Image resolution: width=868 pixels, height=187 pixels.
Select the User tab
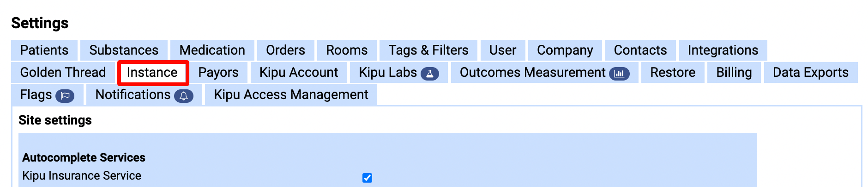click(x=503, y=50)
